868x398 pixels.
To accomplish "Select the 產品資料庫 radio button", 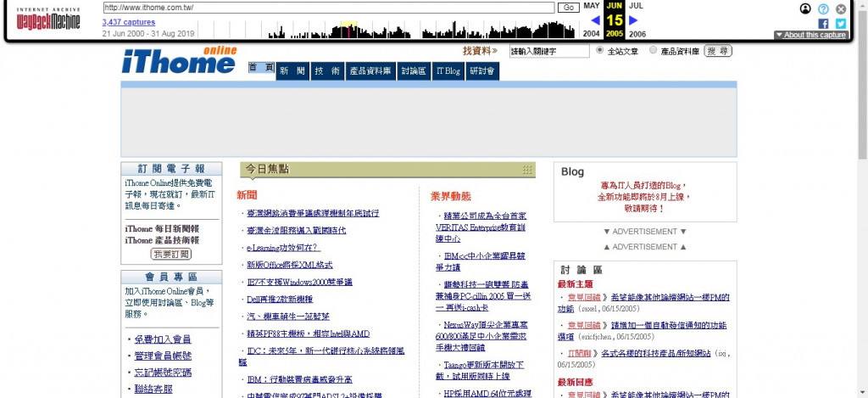I will tap(654, 50).
